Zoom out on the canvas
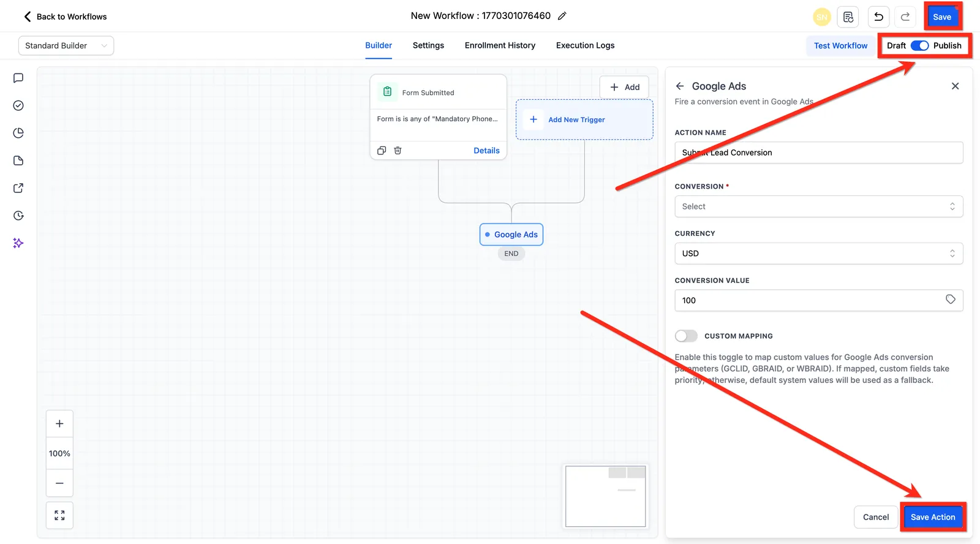The width and height of the screenshot is (980, 544). click(59, 483)
